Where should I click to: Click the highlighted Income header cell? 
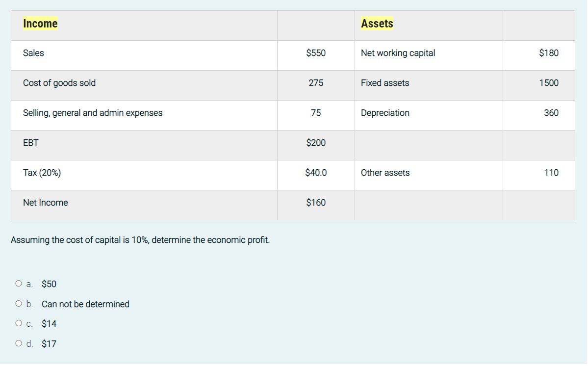tap(40, 23)
